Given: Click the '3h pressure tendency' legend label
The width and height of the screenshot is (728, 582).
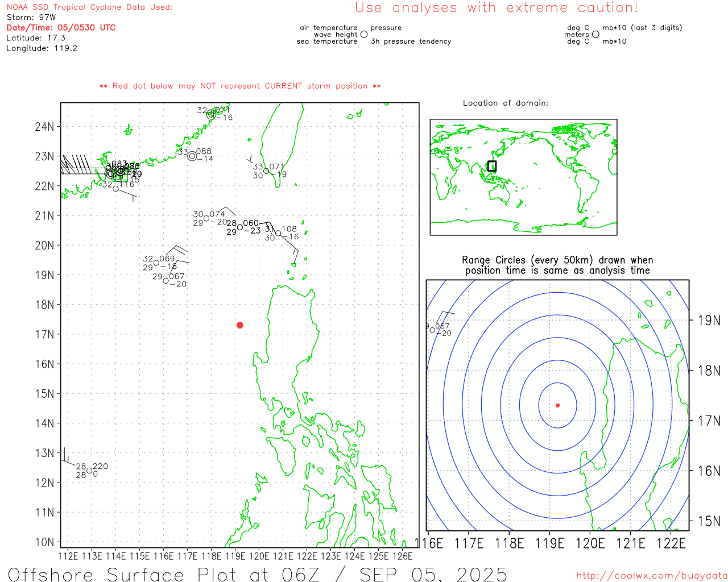Looking at the screenshot, I should (x=411, y=41).
